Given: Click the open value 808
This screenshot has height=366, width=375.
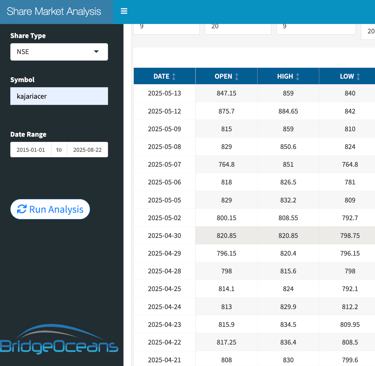Looking at the screenshot, I should (x=226, y=360).
